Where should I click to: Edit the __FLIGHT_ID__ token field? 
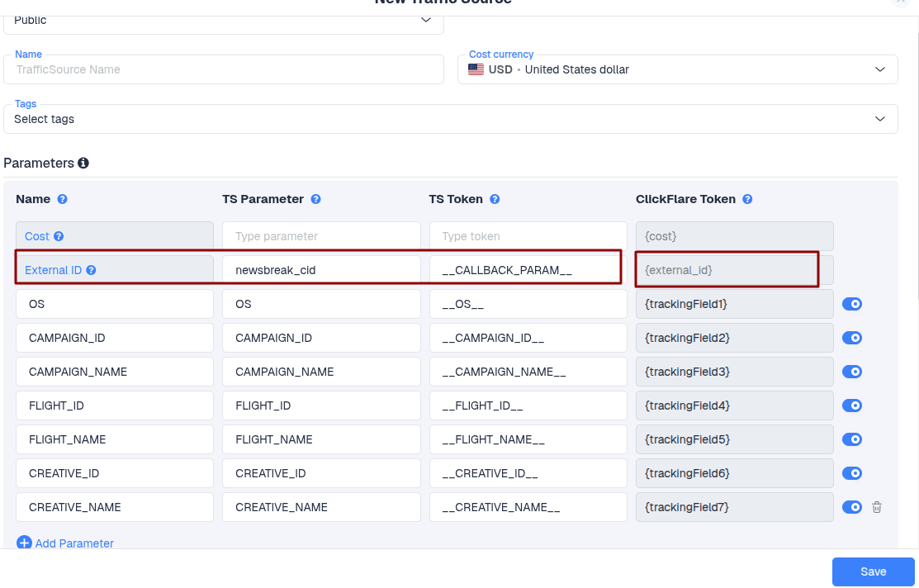pyautogui.click(x=528, y=405)
